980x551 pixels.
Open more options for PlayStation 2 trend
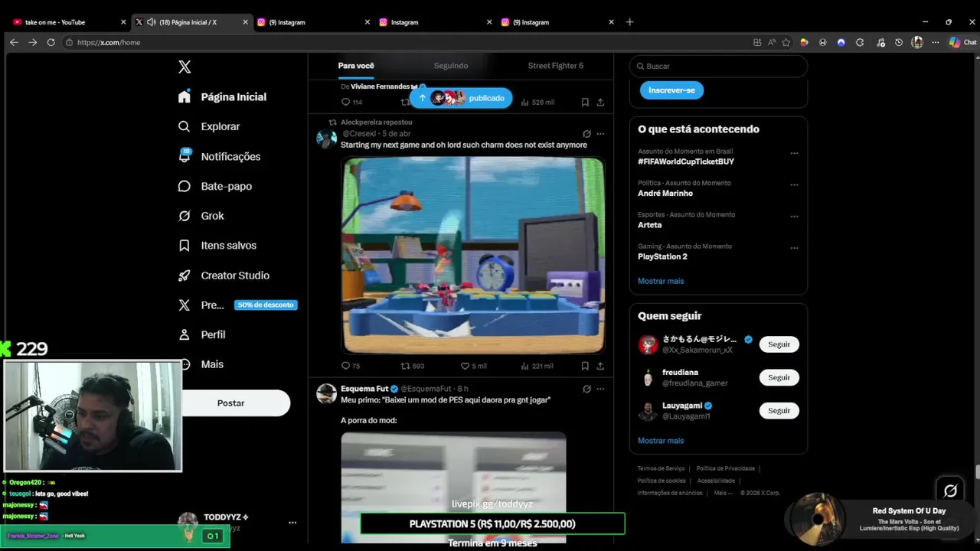coord(794,249)
